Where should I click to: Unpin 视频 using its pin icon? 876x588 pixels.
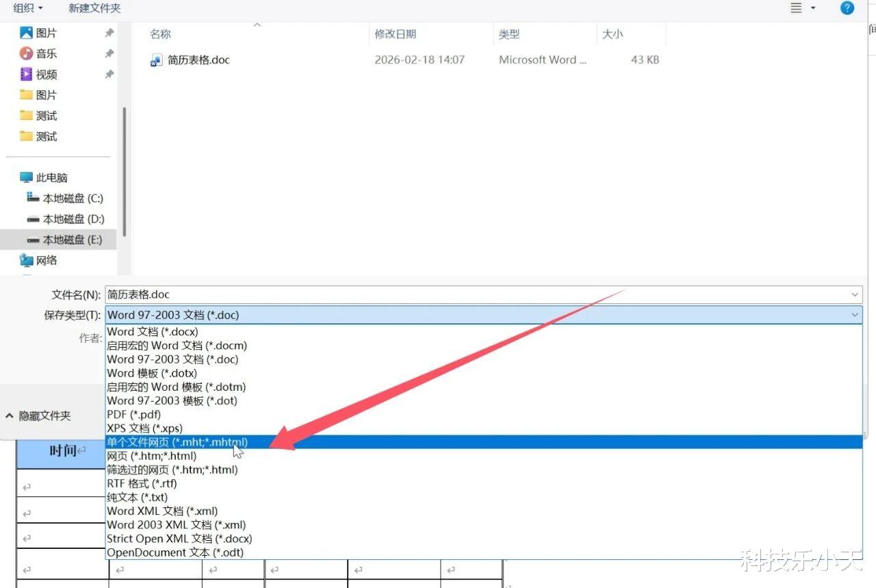(x=109, y=74)
